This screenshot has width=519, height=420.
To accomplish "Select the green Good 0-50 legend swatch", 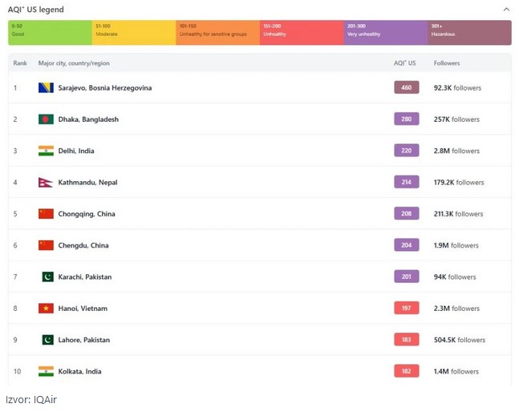I will click(x=50, y=32).
